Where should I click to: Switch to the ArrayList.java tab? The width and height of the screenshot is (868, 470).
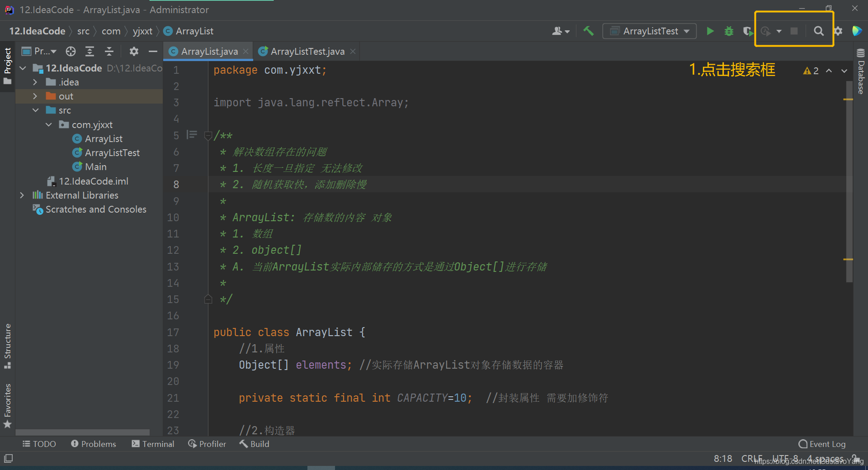click(x=209, y=52)
